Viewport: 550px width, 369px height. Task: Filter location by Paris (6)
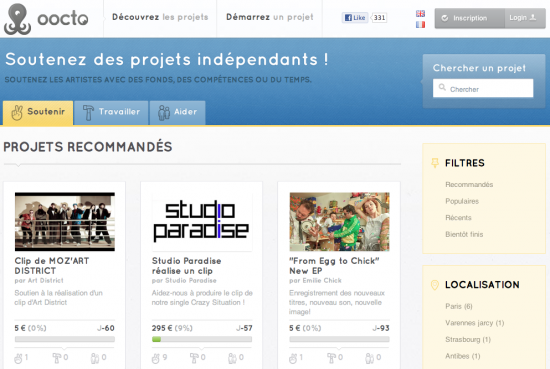point(459,306)
